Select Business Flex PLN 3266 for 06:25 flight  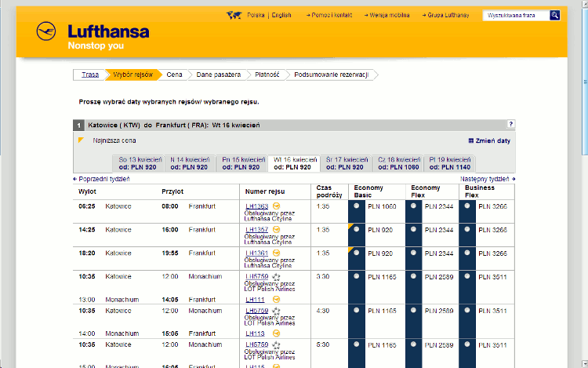(467, 206)
